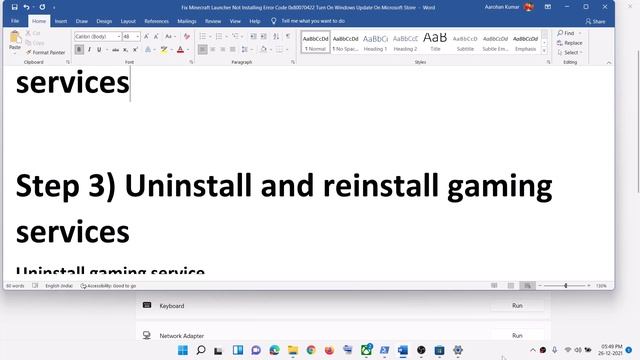Image resolution: width=640 pixels, height=360 pixels.
Task: Run the Keyboard troubleshooter in Settings window
Action: 517,305
